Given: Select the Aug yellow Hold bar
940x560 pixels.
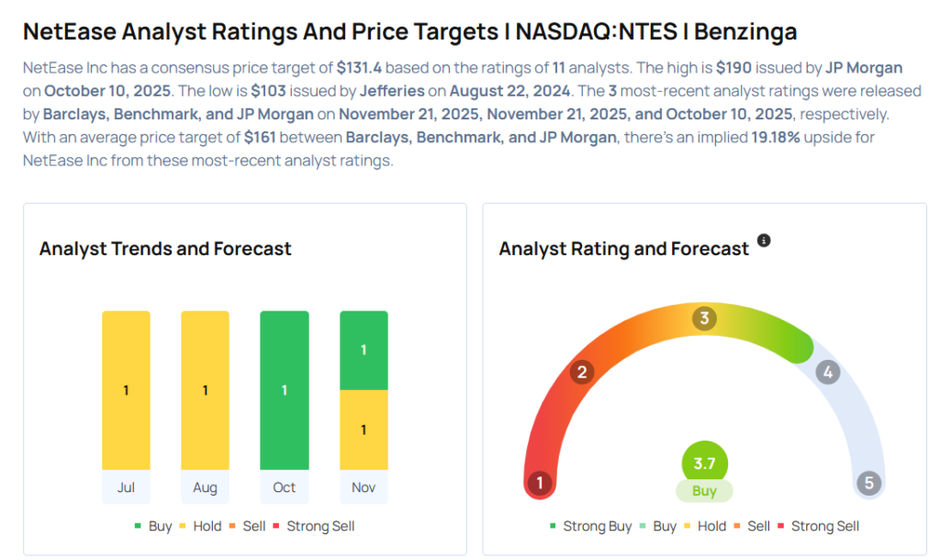Looking at the screenshot, I should click(x=205, y=390).
